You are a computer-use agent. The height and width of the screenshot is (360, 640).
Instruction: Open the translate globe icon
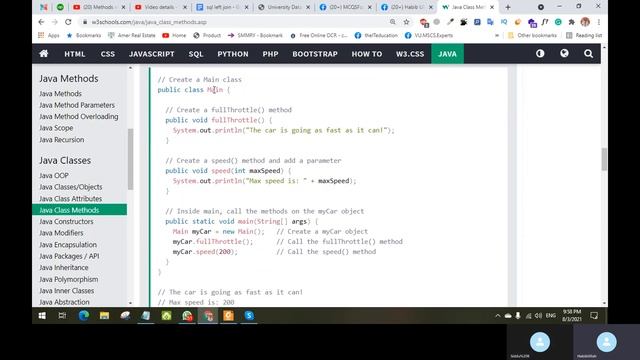pyautogui.click(x=564, y=53)
